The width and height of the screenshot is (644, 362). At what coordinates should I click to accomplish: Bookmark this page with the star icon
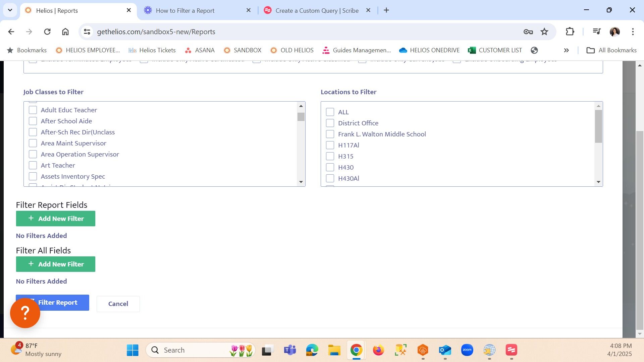(x=544, y=32)
